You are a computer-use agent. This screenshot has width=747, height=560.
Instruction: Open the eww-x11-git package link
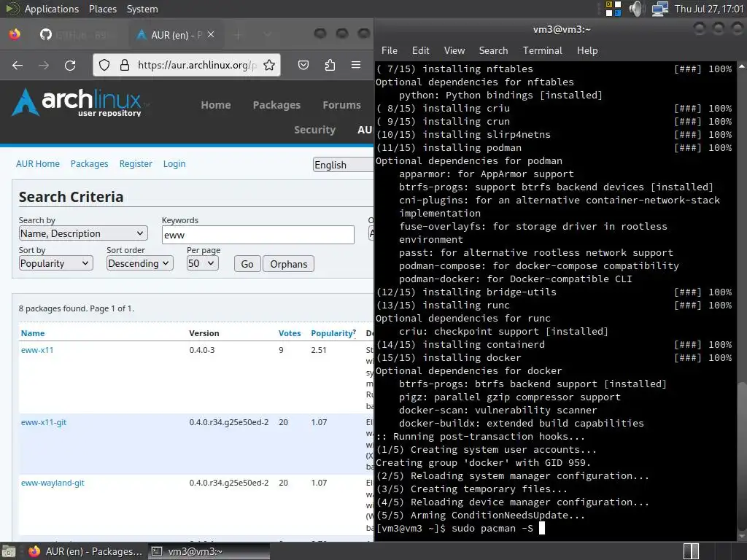(x=44, y=422)
